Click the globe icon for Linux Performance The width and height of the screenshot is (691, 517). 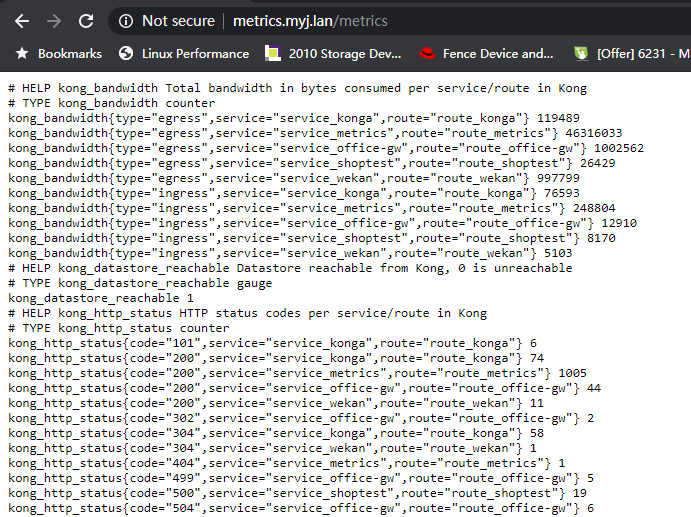126,53
